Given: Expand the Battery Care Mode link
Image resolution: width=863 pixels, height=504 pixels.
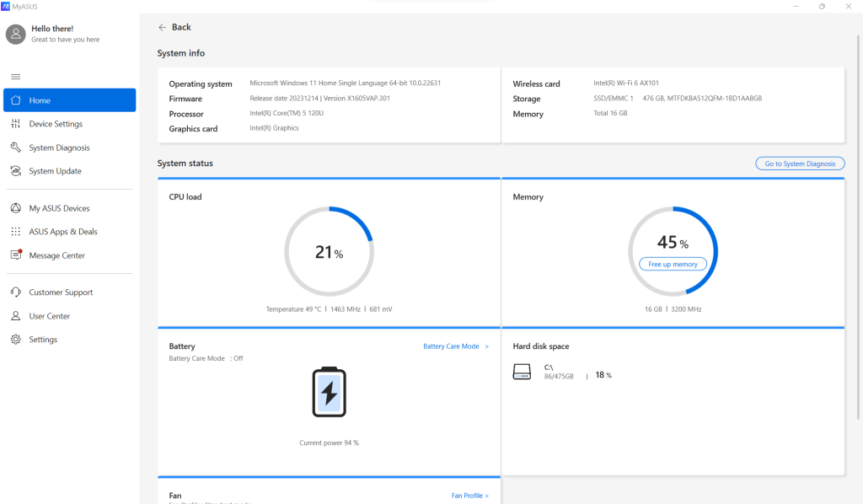Looking at the screenshot, I should pyautogui.click(x=455, y=346).
